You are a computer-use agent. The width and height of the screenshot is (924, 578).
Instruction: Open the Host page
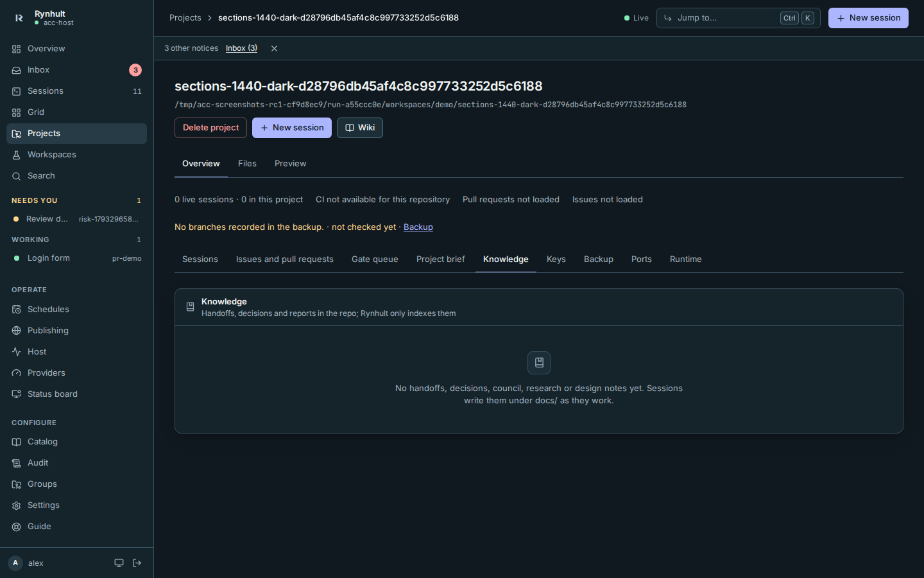coord(76,352)
